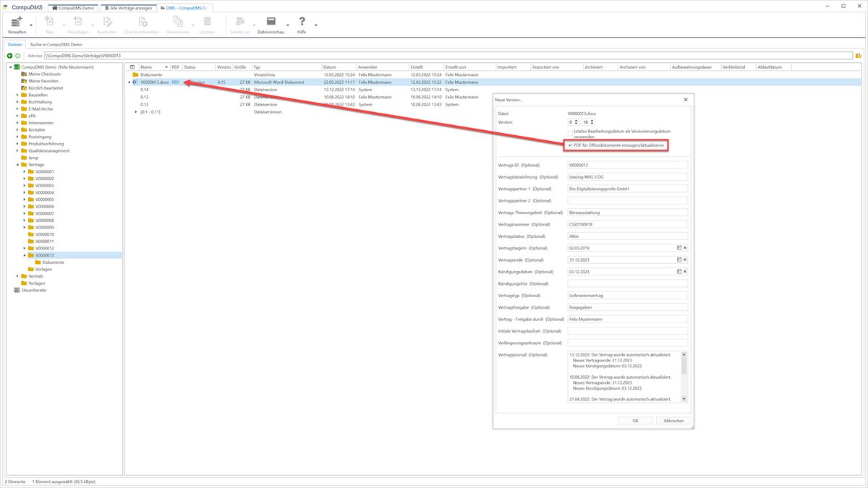868x488 pixels.
Task: Click the major version number stepper
Action: [574, 122]
